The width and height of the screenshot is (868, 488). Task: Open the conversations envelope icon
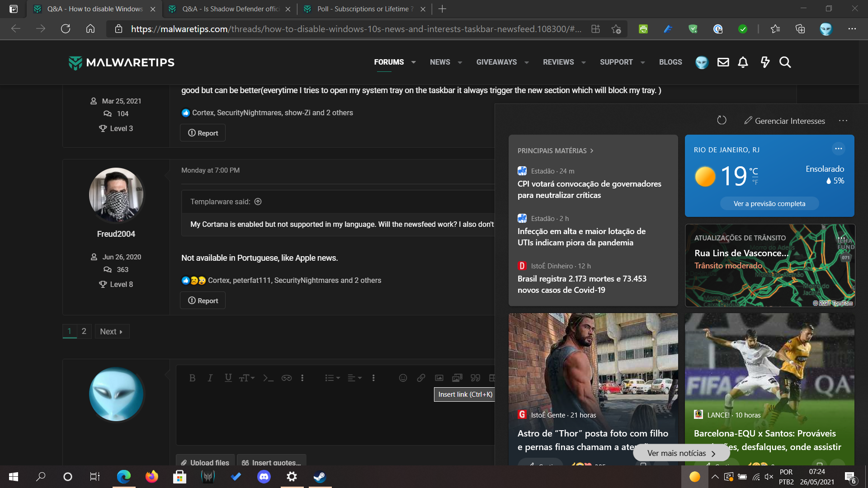723,62
